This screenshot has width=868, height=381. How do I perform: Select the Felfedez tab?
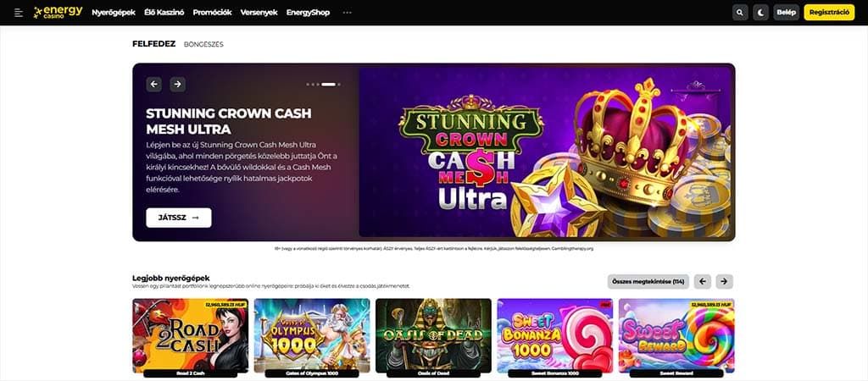pyautogui.click(x=154, y=44)
